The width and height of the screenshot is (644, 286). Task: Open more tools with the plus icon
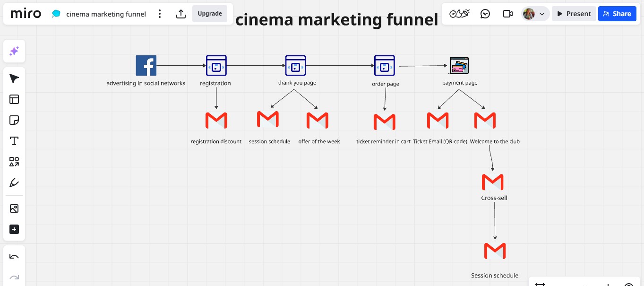tap(14, 229)
